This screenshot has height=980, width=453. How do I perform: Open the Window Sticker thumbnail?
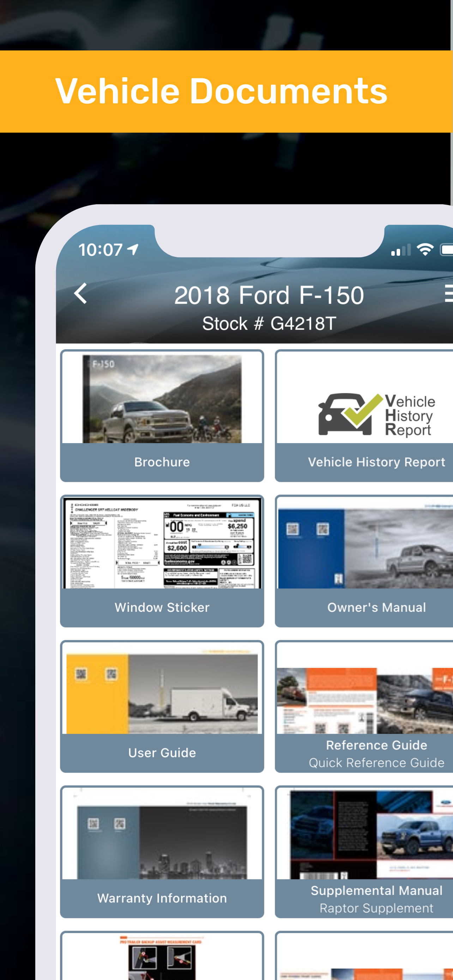(x=162, y=543)
